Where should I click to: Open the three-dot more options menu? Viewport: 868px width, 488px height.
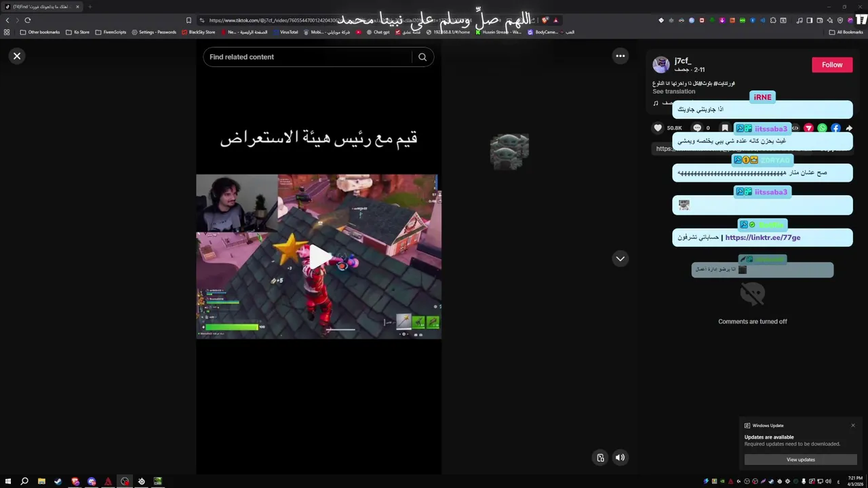point(620,56)
